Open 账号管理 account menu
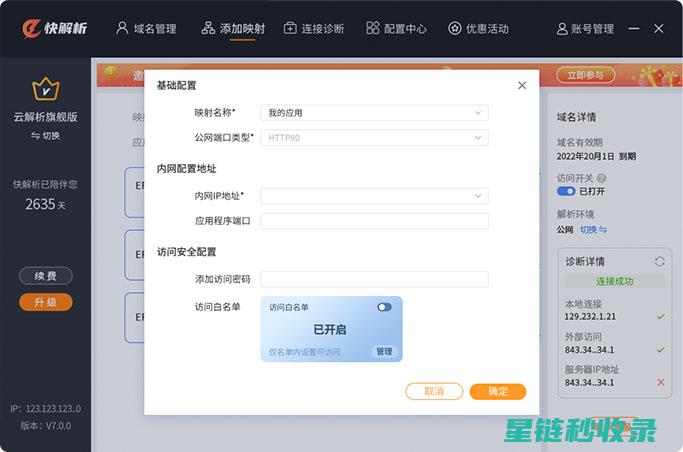The image size is (683, 452). tap(585, 29)
